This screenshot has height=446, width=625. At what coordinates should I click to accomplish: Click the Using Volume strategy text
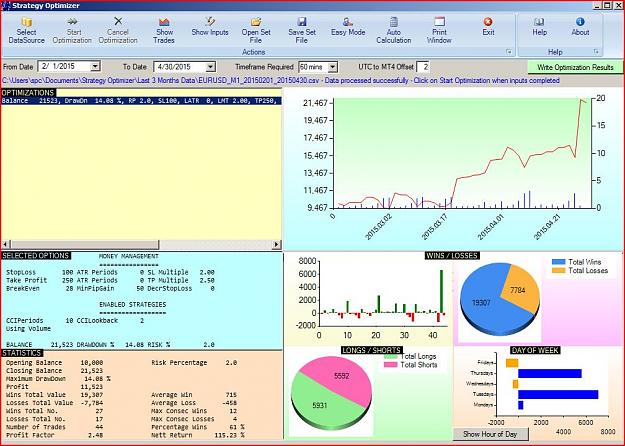click(x=28, y=329)
